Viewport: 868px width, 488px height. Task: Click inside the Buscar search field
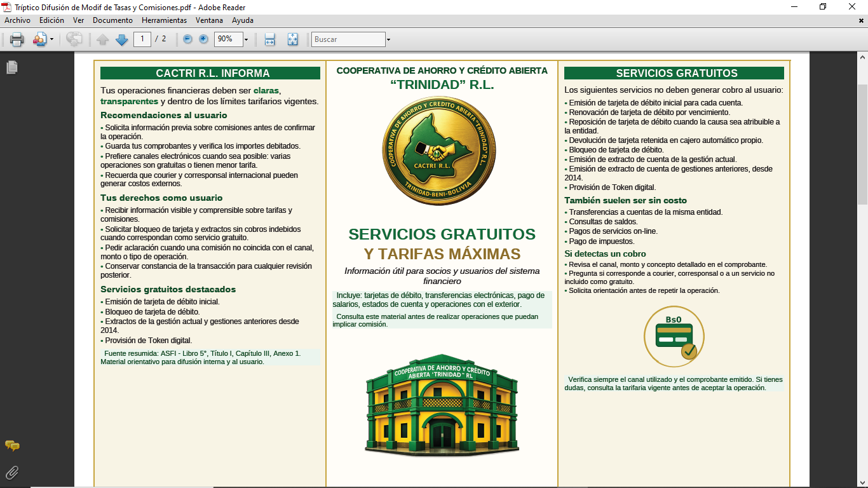348,39
